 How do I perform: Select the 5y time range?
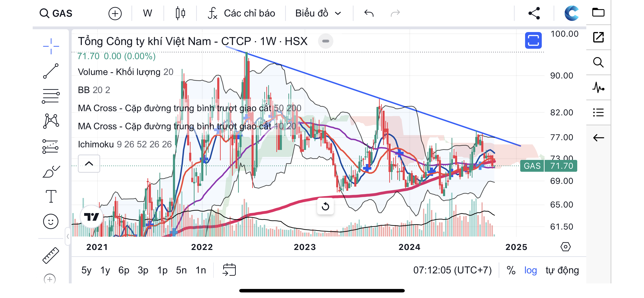coord(86,270)
